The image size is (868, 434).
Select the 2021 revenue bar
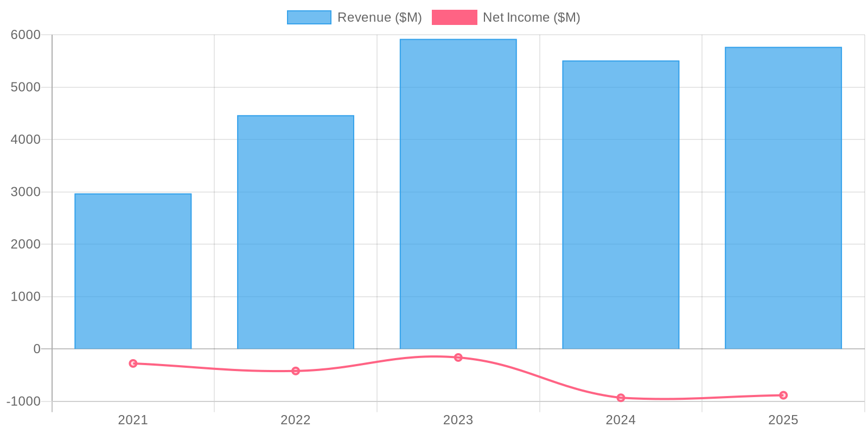(133, 271)
